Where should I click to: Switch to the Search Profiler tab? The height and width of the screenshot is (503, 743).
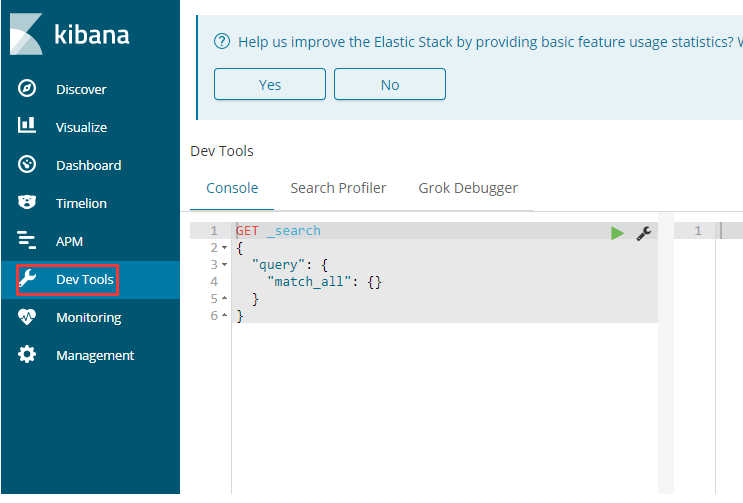(338, 188)
